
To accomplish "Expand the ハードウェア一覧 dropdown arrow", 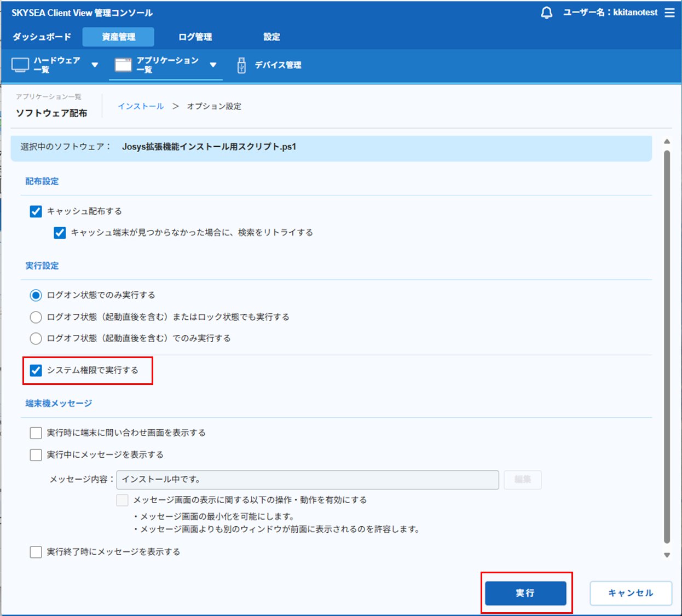I will 95,65.
